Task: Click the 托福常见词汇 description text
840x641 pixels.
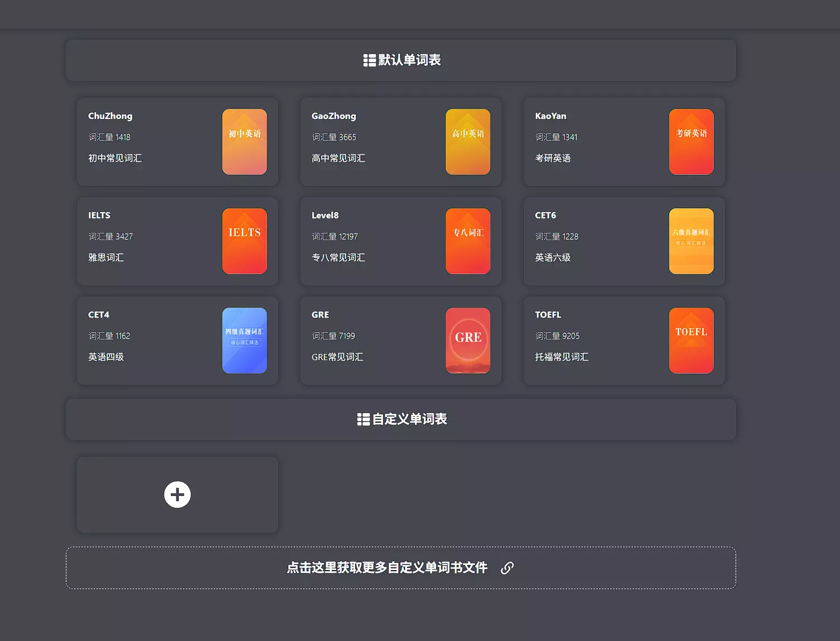Action: [561, 357]
